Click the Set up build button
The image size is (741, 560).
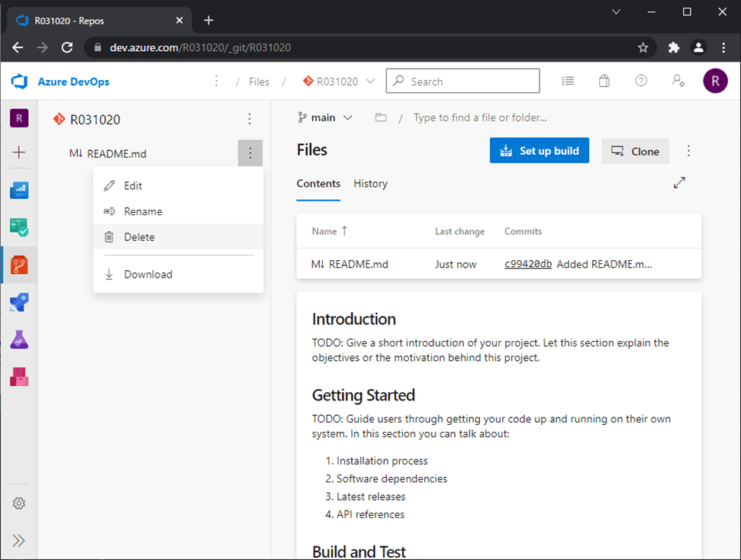pos(540,151)
